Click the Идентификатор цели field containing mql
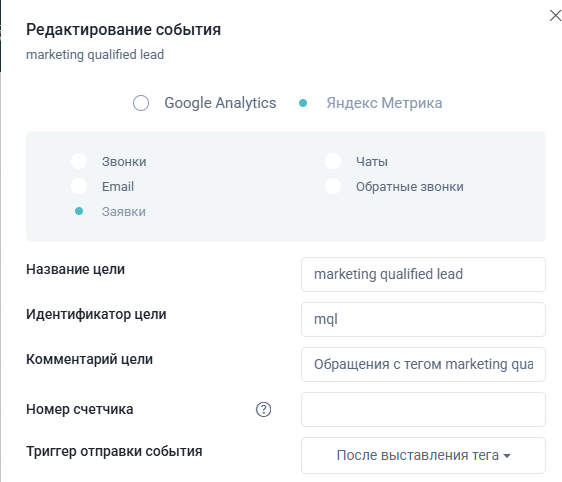Viewport: 562px width, 482px height. [423, 319]
